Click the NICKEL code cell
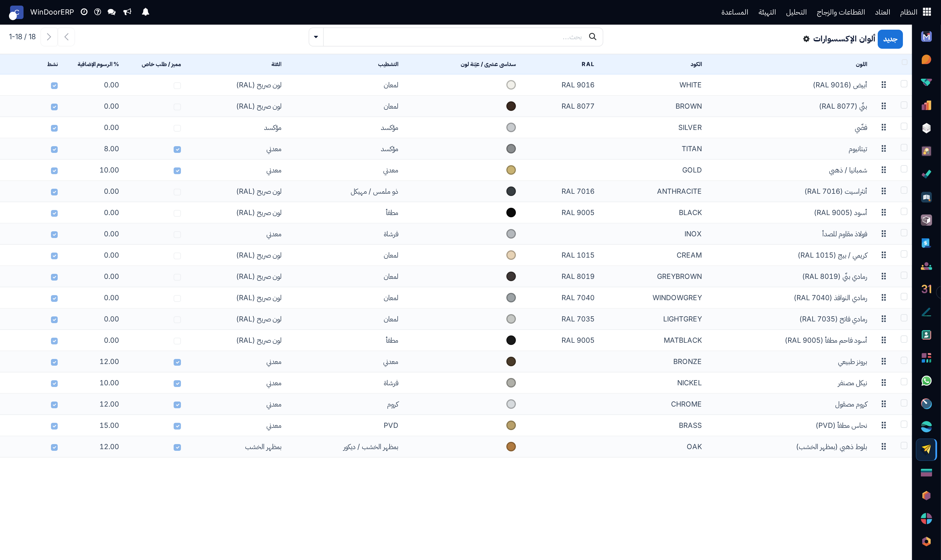The height and width of the screenshot is (560, 941). click(x=689, y=383)
